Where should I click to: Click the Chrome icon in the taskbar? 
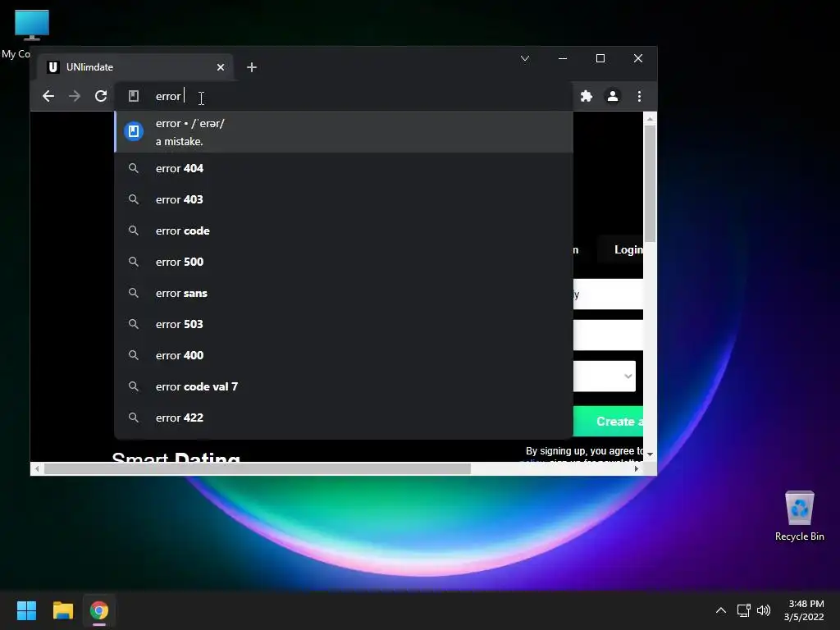(x=99, y=610)
